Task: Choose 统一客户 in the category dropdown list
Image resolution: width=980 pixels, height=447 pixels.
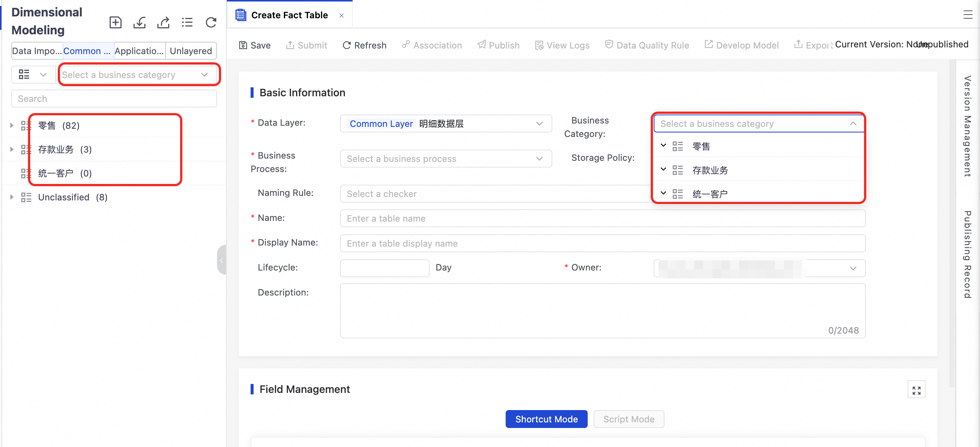Action: click(710, 194)
